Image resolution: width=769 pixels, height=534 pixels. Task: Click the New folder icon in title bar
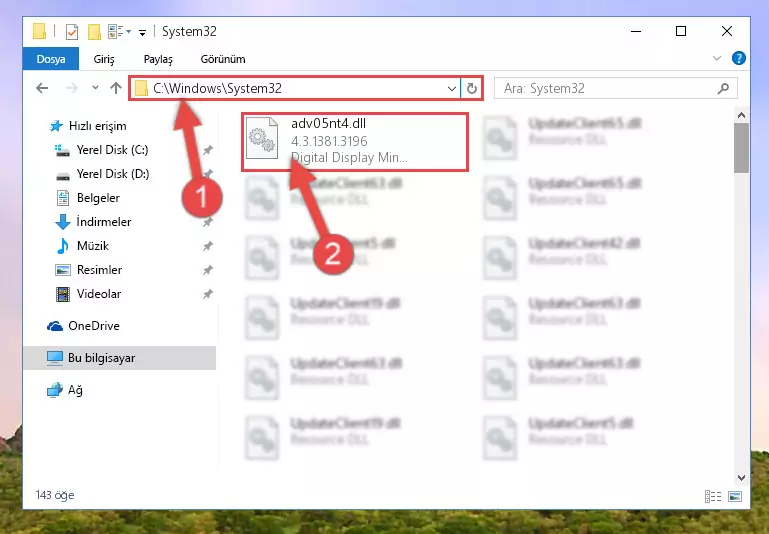coord(94,32)
